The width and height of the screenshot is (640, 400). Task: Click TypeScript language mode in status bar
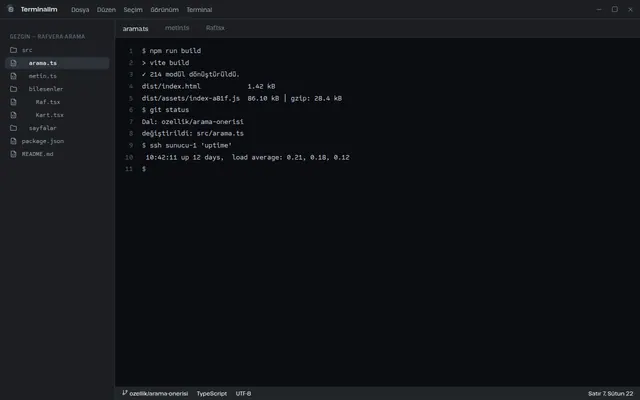(x=211, y=393)
